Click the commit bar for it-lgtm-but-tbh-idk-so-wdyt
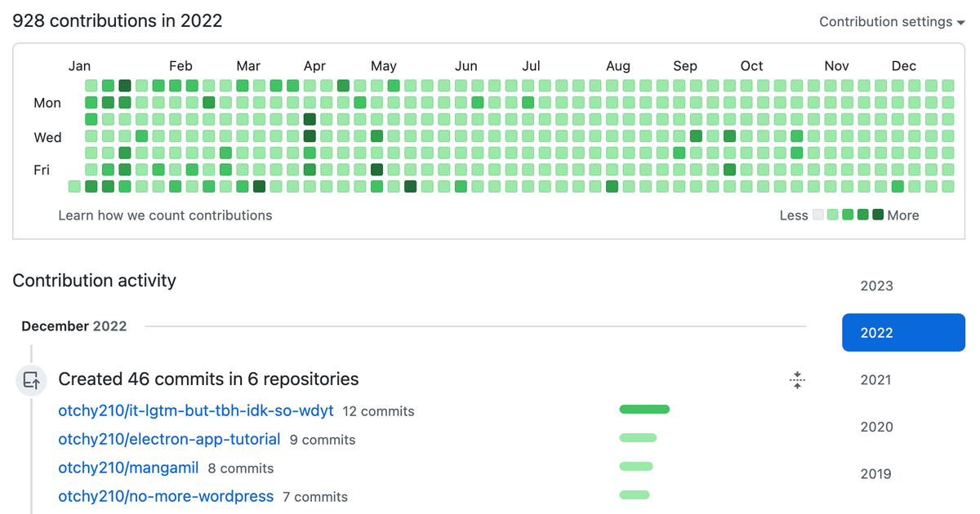The height and width of the screenshot is (514, 980). tap(644, 410)
